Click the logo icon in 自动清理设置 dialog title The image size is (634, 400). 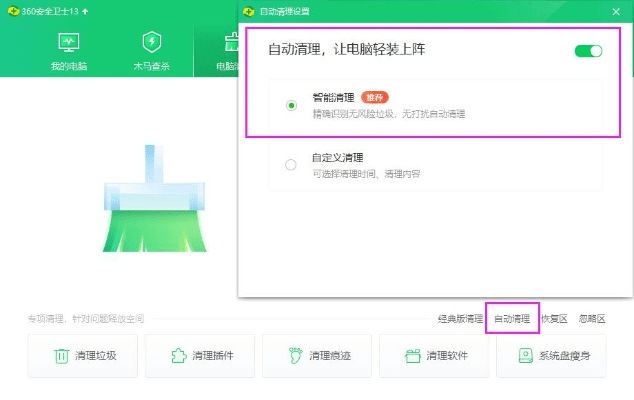coord(249,12)
